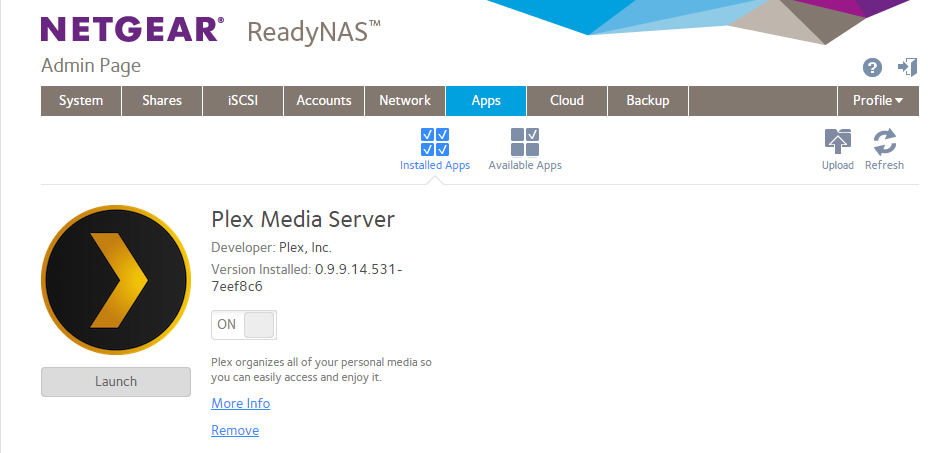
Task: Click the Remove link for Plex
Action: (235, 431)
